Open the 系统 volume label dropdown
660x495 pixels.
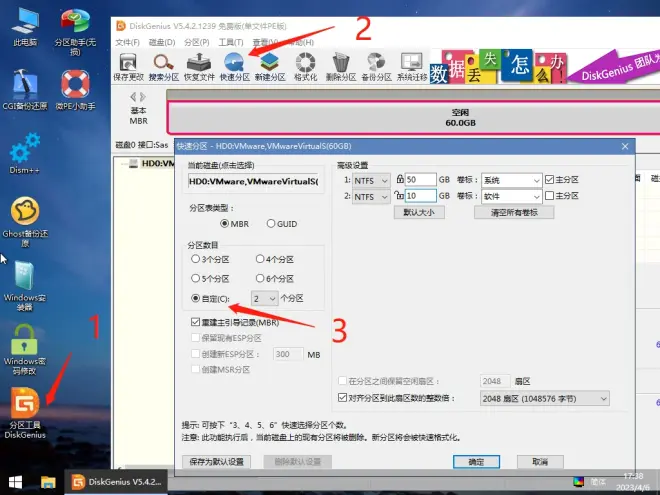tap(511, 181)
